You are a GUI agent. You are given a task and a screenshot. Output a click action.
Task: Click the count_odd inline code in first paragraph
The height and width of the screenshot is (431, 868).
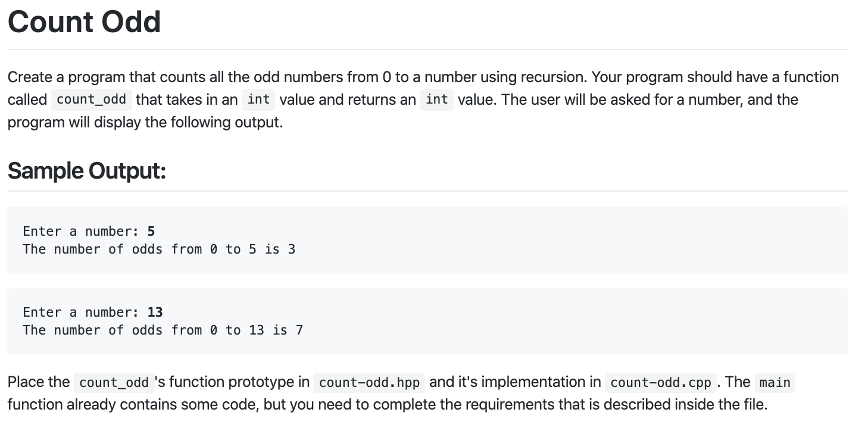pos(92,99)
